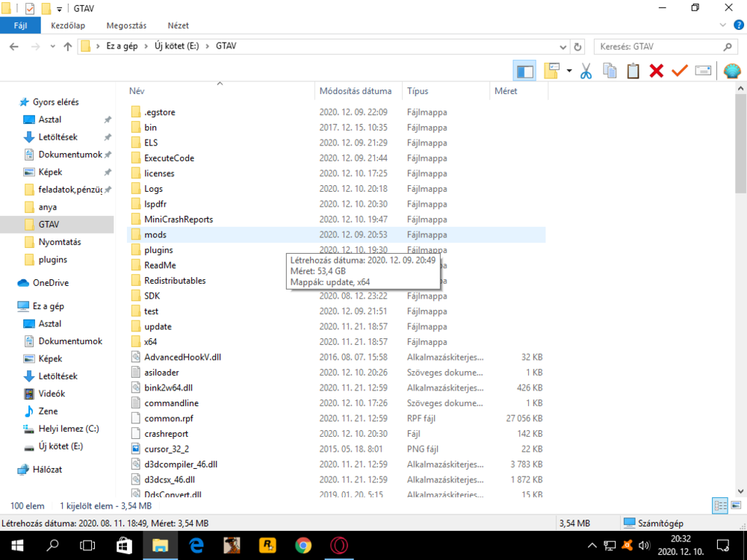Open the folder options dropdown arrow
This screenshot has width=747, height=560.
coord(569,71)
